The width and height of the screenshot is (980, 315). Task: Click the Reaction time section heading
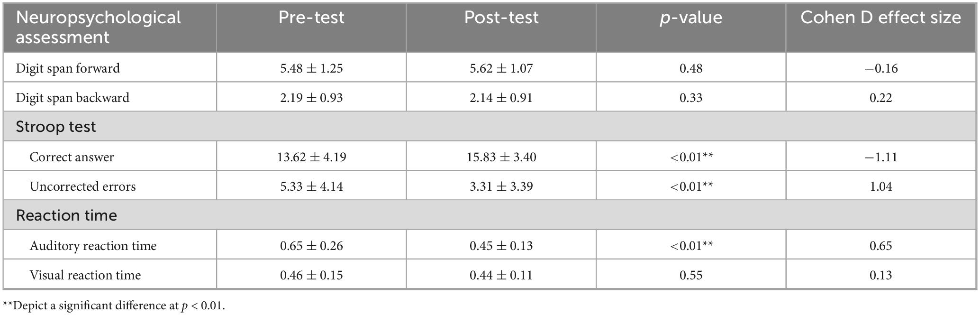click(66, 215)
